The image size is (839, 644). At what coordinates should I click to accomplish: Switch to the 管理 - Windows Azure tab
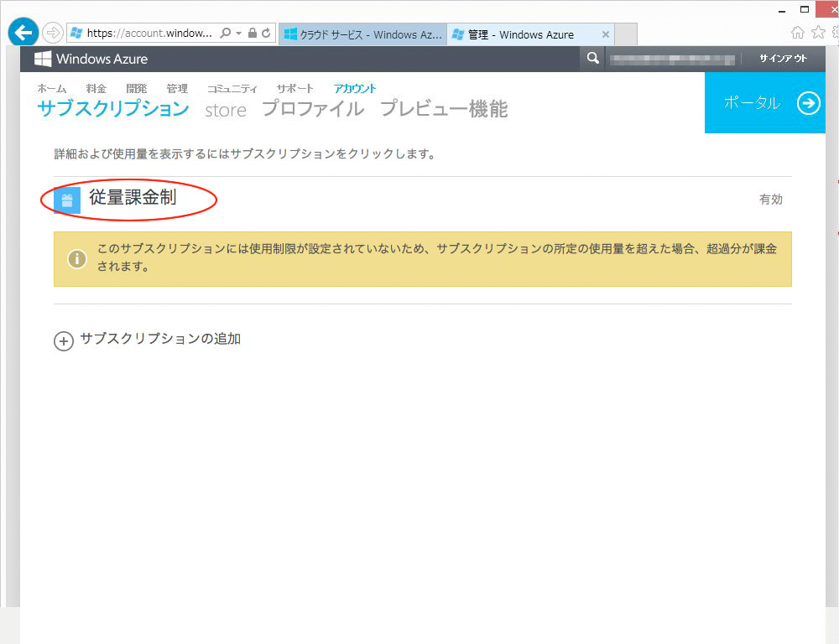(529, 34)
